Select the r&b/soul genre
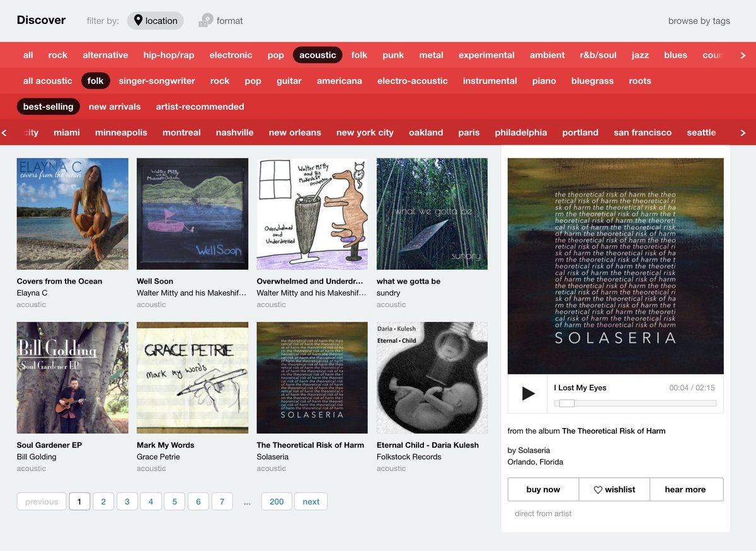Screen dimensions: 756x551 click(x=598, y=55)
